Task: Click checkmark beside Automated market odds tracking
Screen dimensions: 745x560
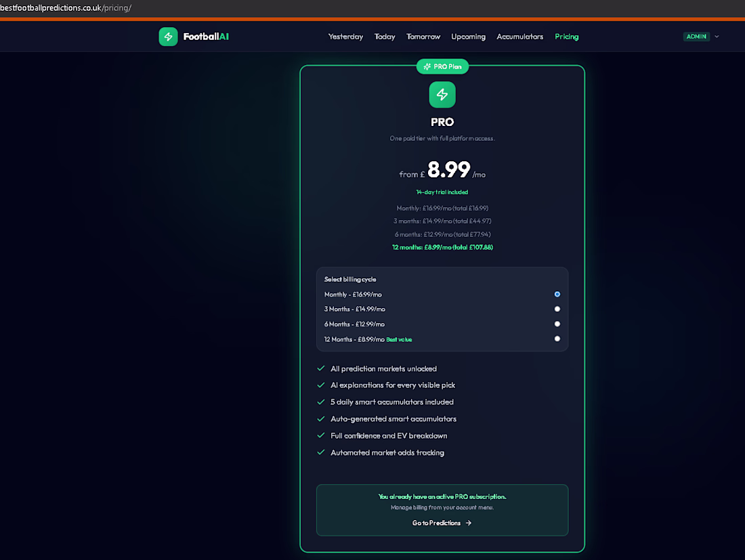Action: point(321,452)
